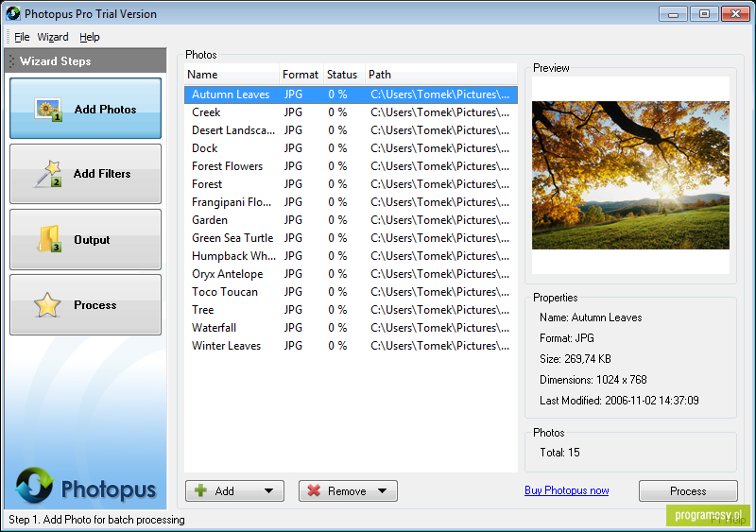The image size is (756, 532).
Task: Select the Garden photo row
Action: click(351, 220)
